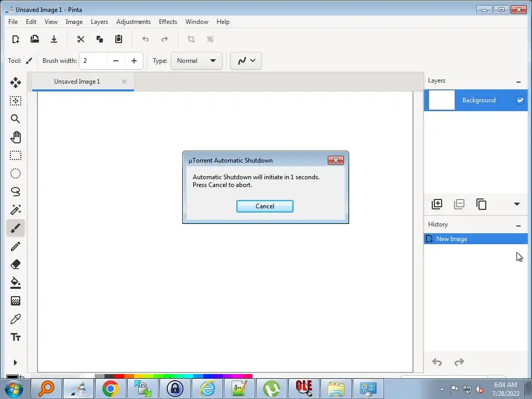Viewport: 532px width, 399px height.
Task: Select the Pencil tool
Action: click(x=16, y=246)
